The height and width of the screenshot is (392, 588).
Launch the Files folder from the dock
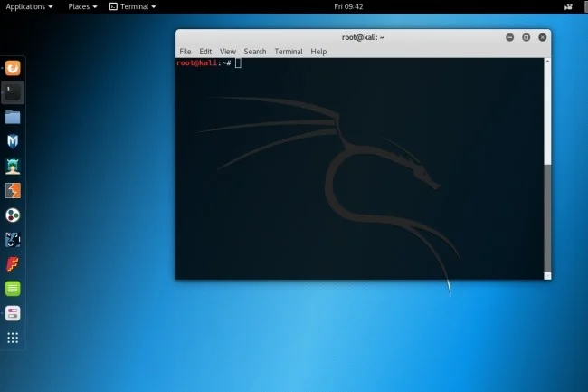coord(13,117)
